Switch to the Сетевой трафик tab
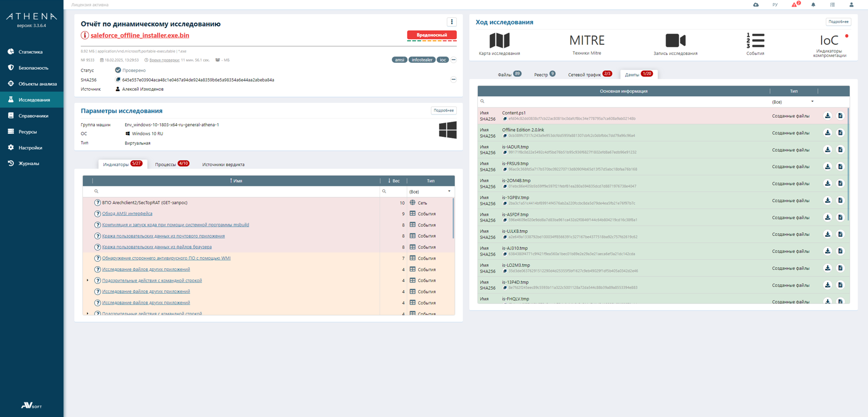The width and height of the screenshot is (868, 417). coord(585,75)
